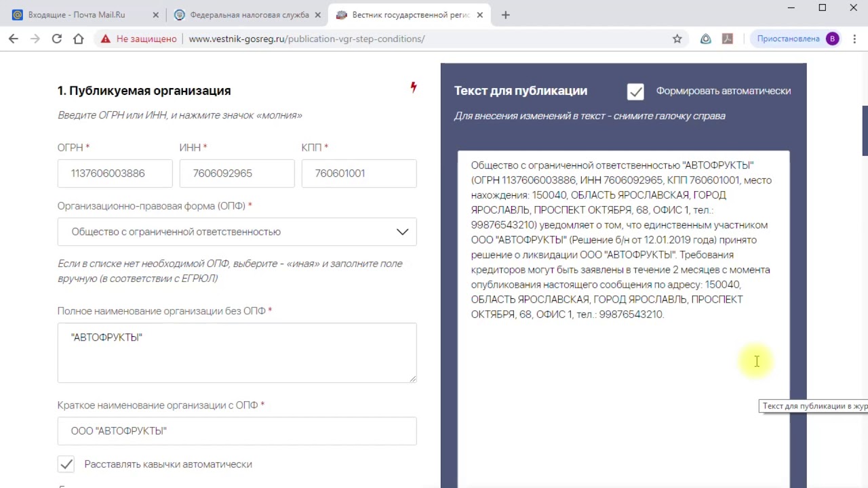
Task: Bookmark this page with the star icon
Action: [x=677, y=39]
